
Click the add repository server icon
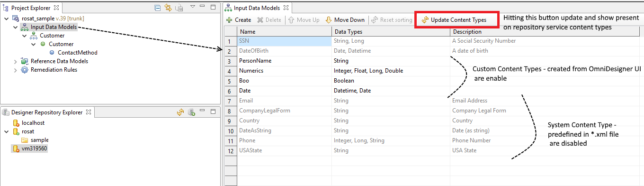[192, 112]
